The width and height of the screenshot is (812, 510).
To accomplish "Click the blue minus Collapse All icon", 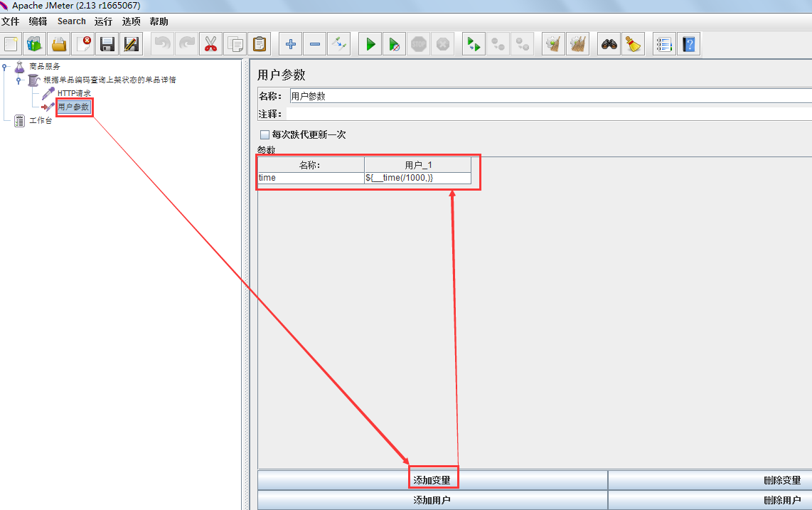I will [x=315, y=45].
